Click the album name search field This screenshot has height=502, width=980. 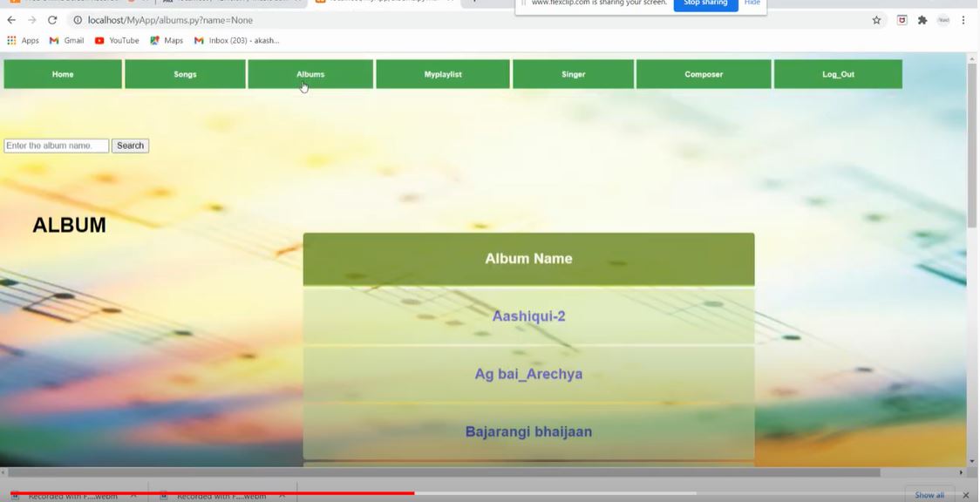click(x=56, y=145)
